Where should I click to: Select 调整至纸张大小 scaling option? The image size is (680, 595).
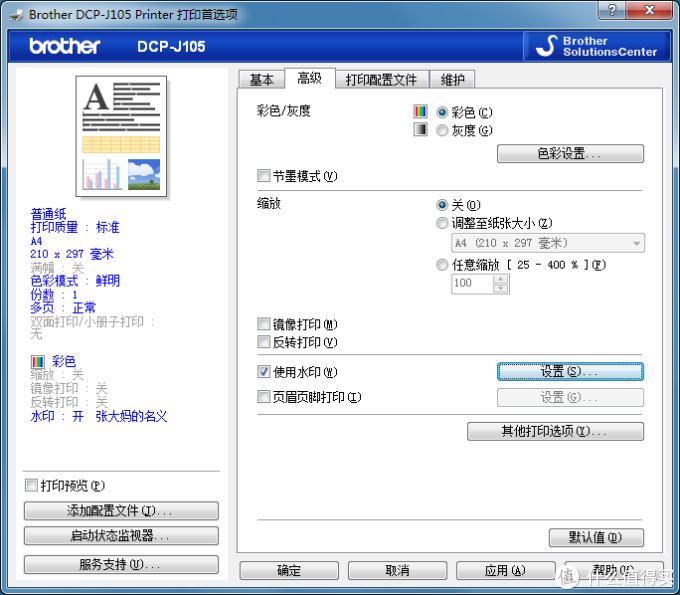pos(442,223)
